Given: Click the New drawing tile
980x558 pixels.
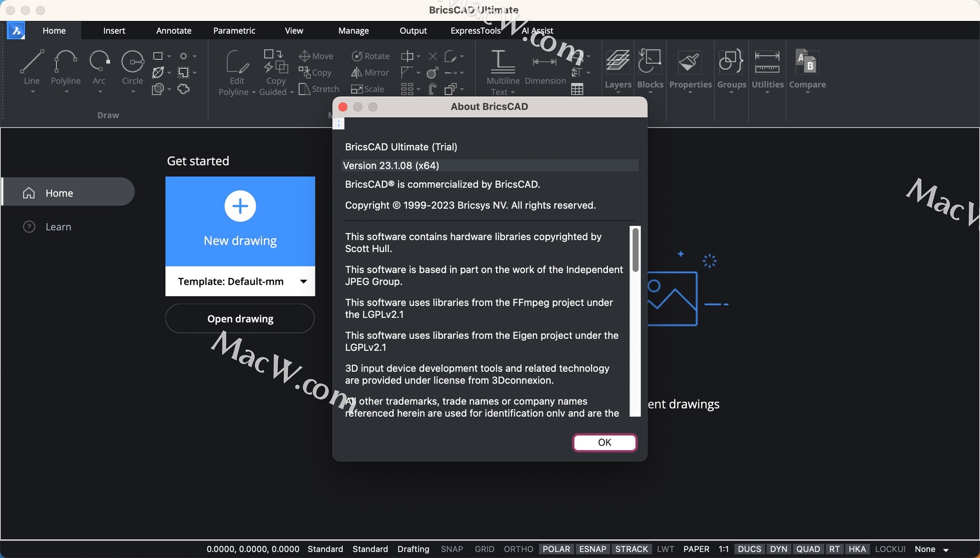Looking at the screenshot, I should 240,221.
